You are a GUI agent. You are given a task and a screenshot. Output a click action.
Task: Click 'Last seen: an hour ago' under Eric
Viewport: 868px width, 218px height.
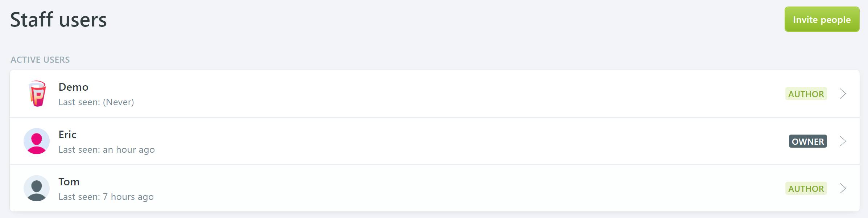tap(107, 150)
